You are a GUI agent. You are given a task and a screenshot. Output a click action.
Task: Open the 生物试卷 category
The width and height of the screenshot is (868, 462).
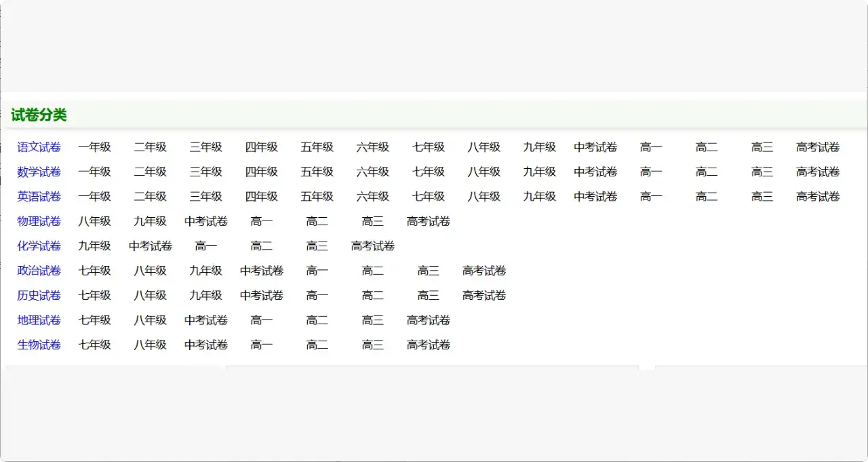tap(39, 345)
